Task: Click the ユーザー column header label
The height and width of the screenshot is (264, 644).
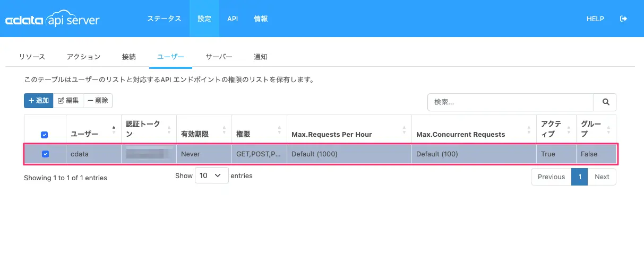Action: [84, 135]
